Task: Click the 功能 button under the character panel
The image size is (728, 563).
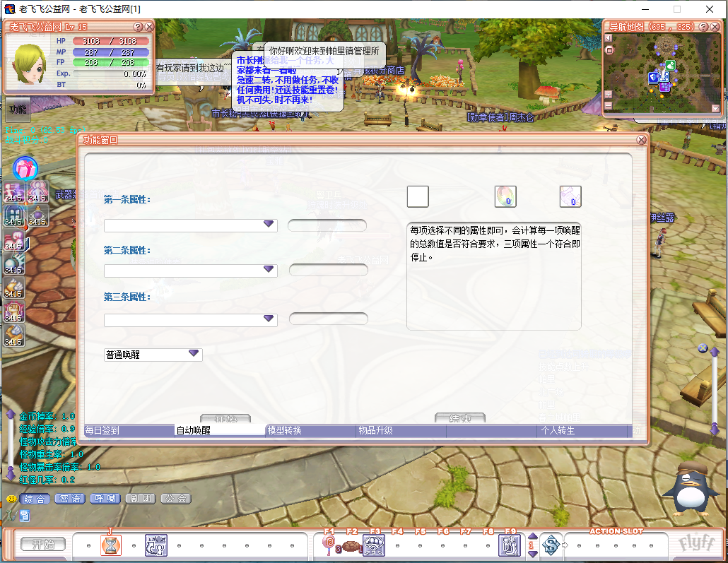Action: (18, 109)
